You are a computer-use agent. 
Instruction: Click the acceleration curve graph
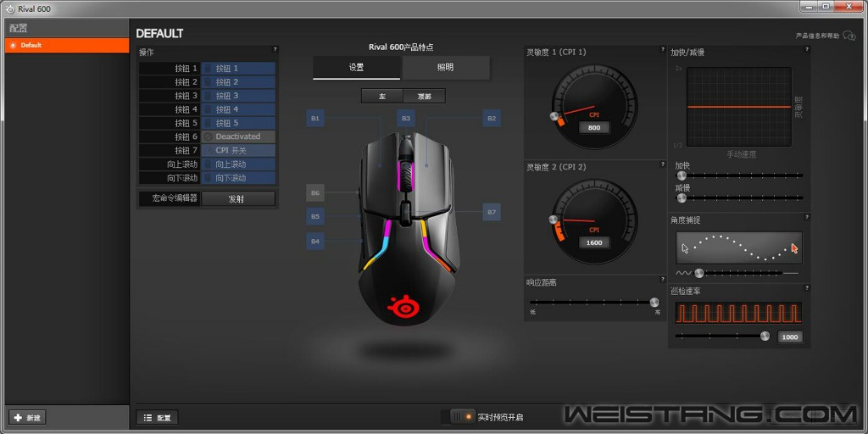pos(739,107)
